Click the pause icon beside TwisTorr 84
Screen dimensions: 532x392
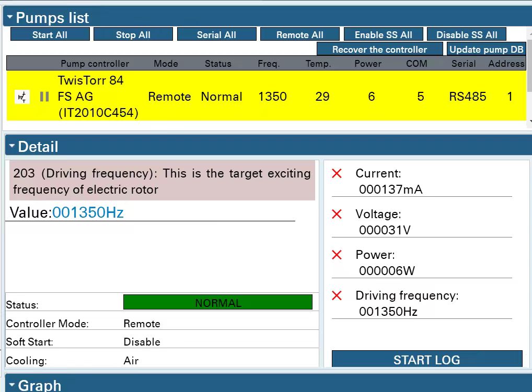tap(44, 97)
